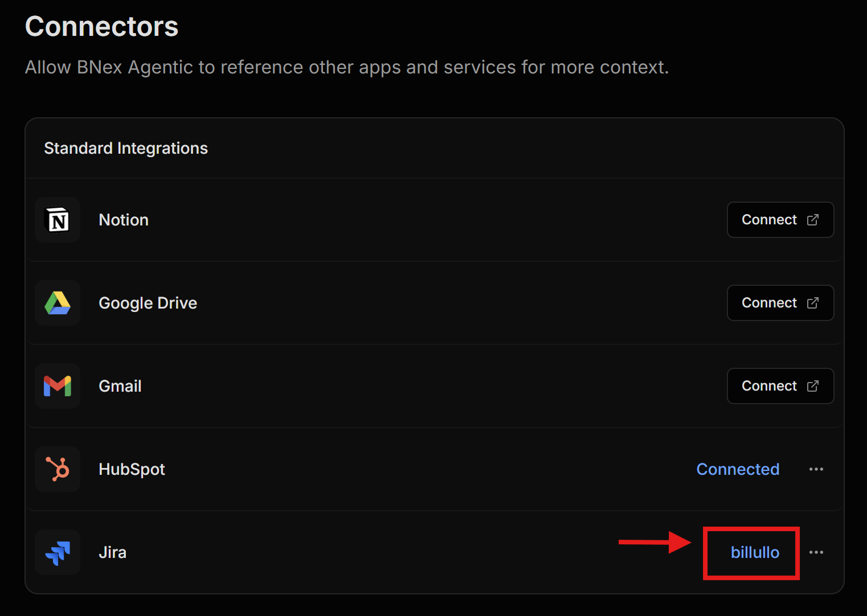Click the Google Drive triangle icon
The height and width of the screenshot is (616, 867).
pyautogui.click(x=58, y=303)
